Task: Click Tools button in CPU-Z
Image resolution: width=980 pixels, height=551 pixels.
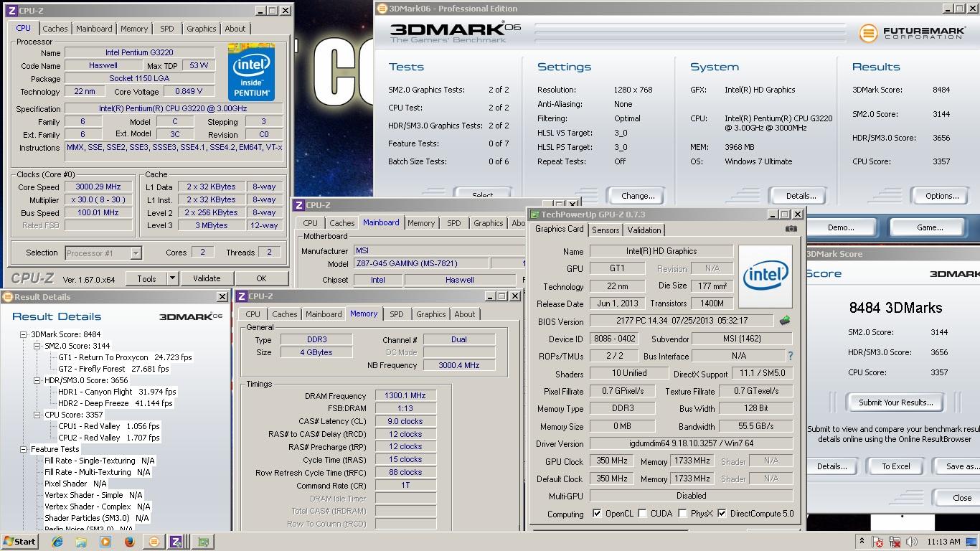Action: coord(146,278)
